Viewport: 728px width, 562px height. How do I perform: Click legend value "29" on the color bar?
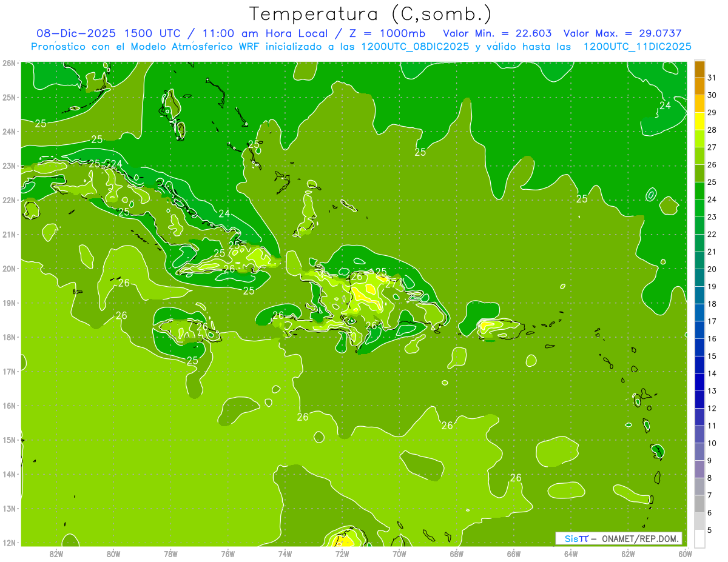click(712, 112)
